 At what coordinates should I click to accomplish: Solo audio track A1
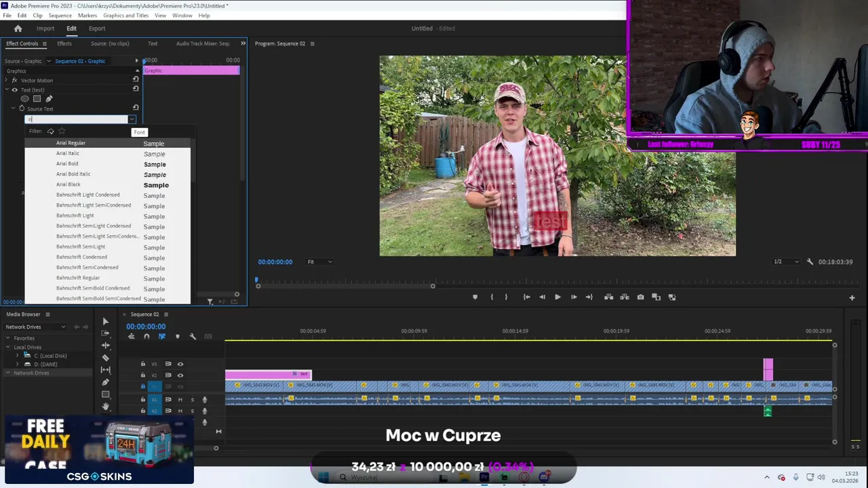[192, 399]
